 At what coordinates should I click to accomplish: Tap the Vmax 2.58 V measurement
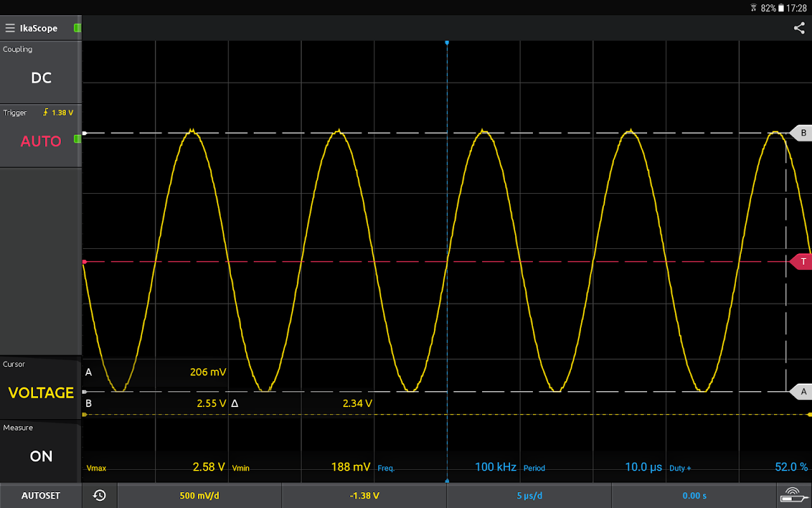pos(156,467)
